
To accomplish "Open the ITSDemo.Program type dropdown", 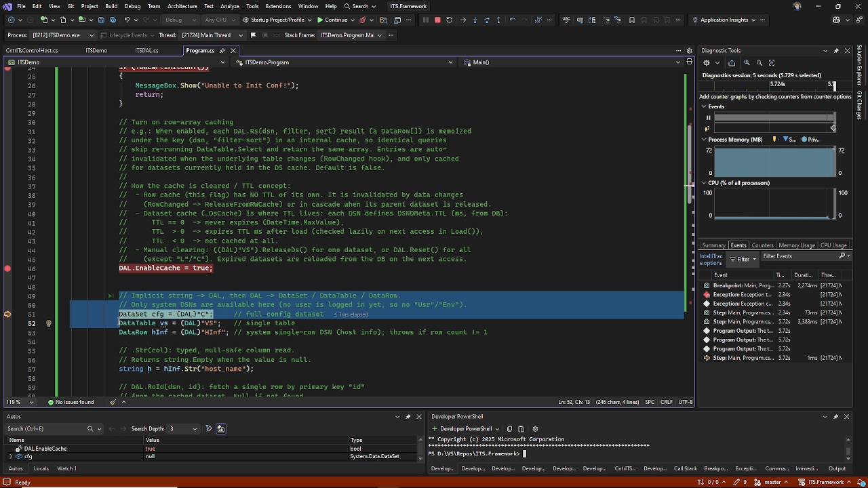I will [x=344, y=62].
